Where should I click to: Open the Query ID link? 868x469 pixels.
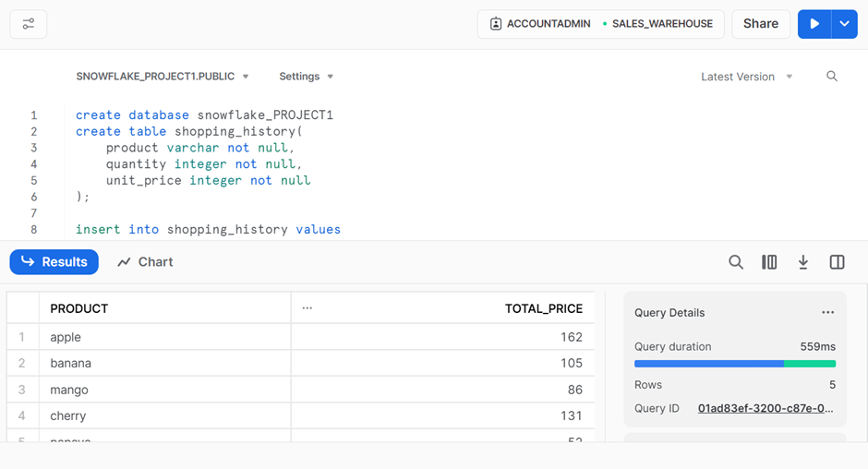tap(766, 408)
